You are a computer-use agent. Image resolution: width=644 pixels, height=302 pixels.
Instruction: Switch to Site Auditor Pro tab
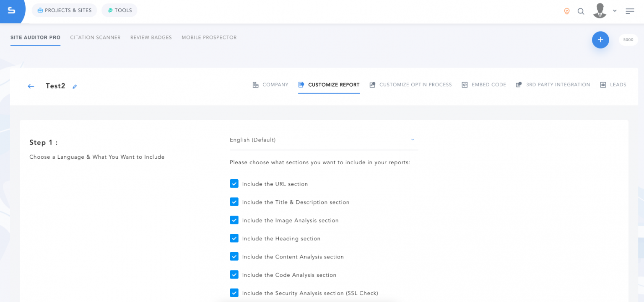(35, 38)
